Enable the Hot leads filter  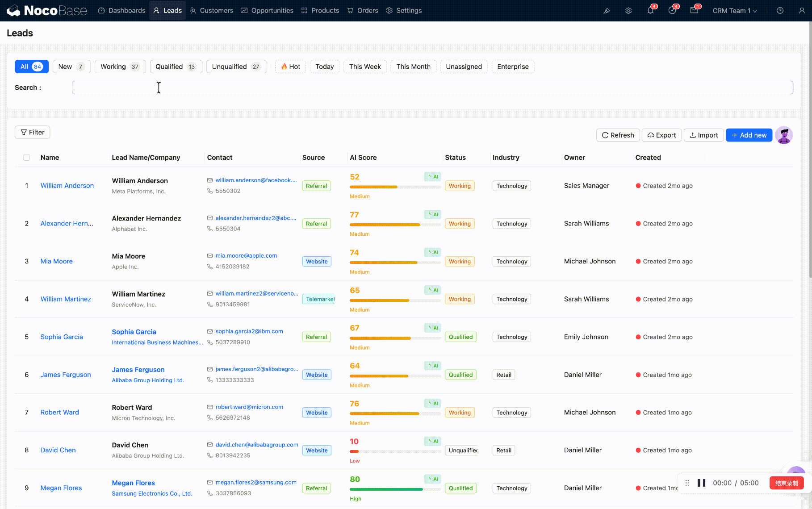[x=291, y=67]
